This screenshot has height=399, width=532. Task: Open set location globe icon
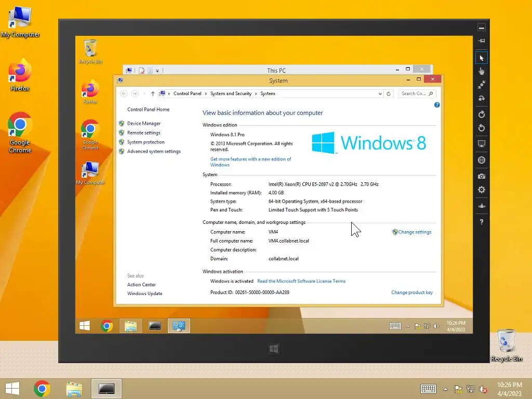(482, 160)
